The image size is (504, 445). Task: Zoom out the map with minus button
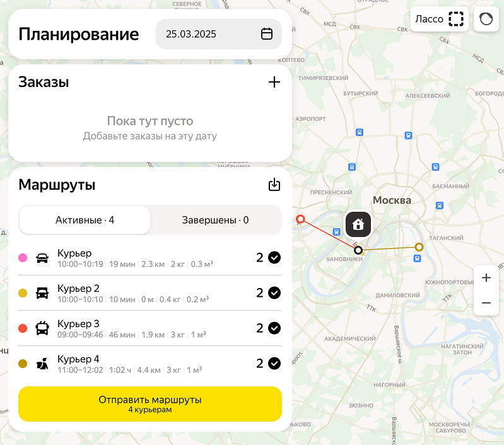point(486,303)
